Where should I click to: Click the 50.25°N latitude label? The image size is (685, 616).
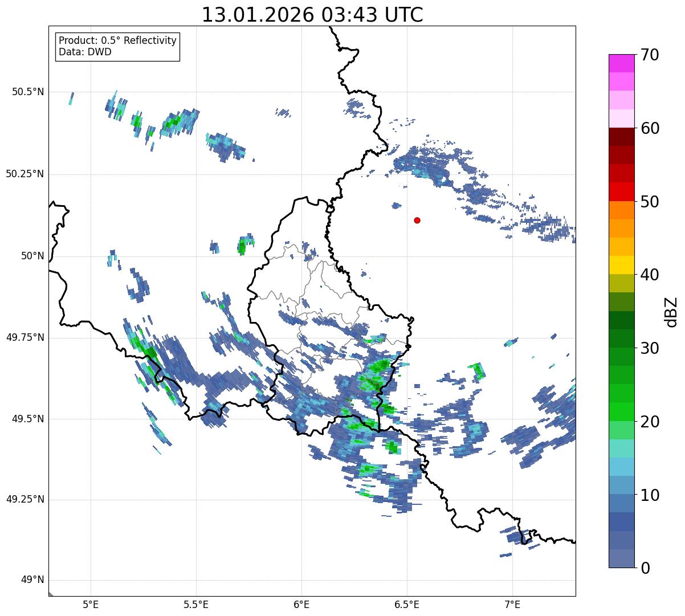[25, 174]
